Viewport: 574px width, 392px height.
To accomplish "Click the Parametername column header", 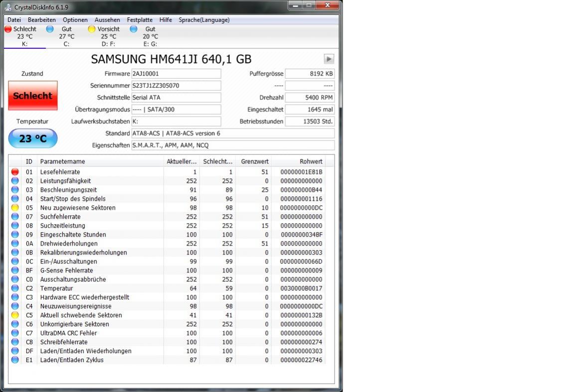I will click(x=100, y=161).
